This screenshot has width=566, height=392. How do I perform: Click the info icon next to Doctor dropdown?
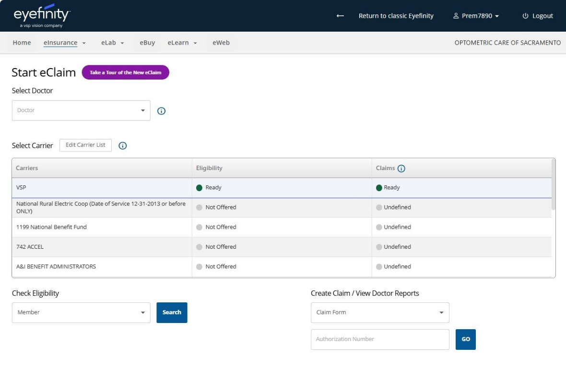[x=162, y=111]
